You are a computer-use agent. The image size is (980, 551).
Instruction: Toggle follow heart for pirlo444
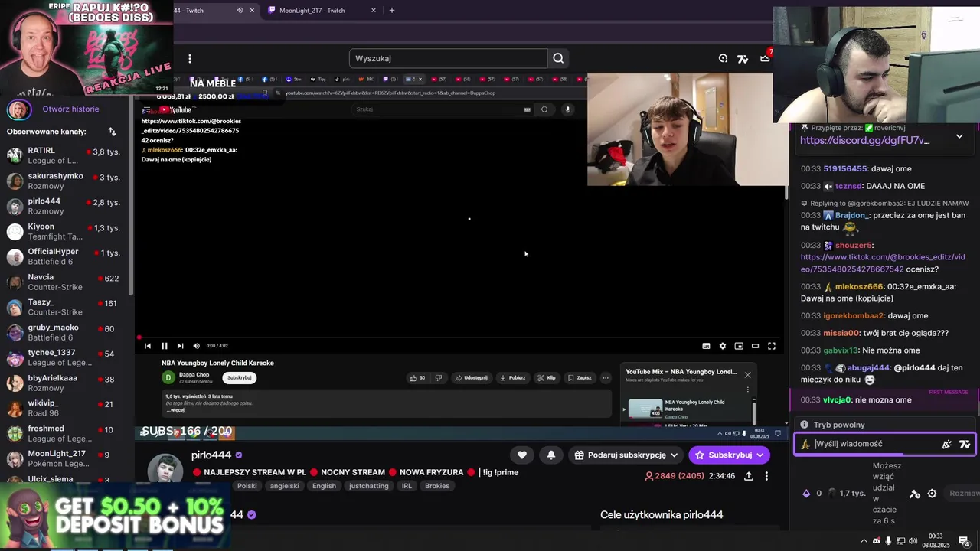click(522, 455)
